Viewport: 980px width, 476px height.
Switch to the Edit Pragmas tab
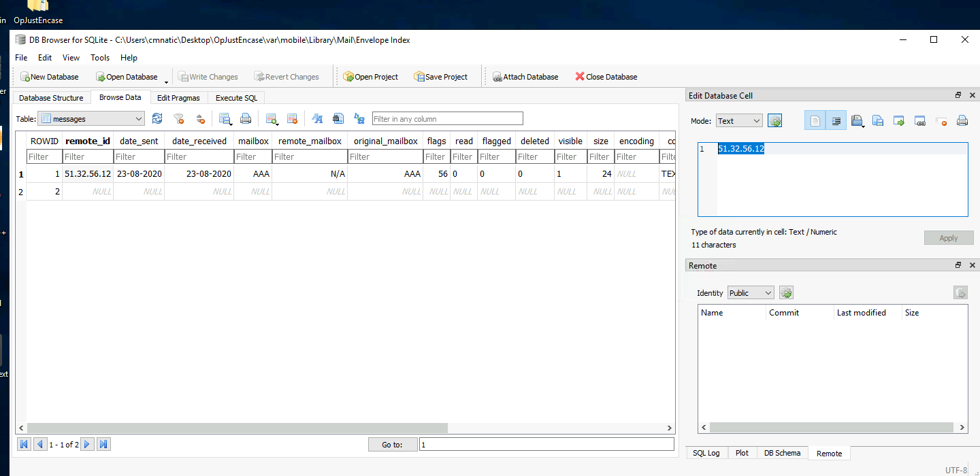click(x=178, y=98)
